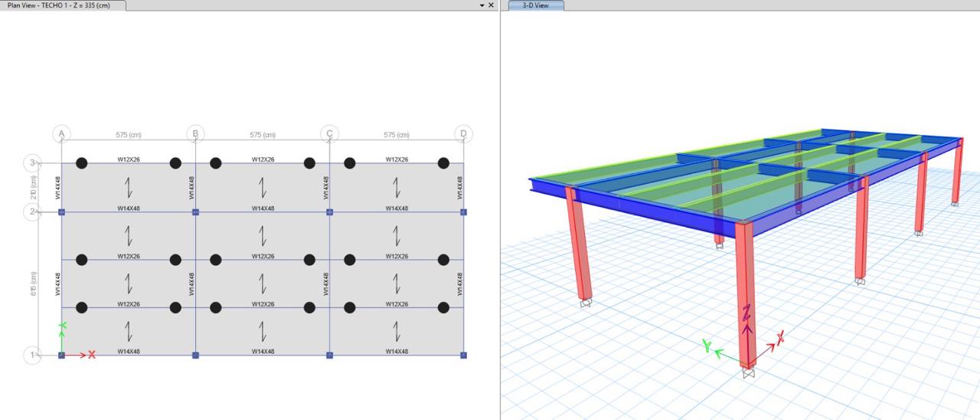
Task: Select the column node at grid C-2
Action: point(329,212)
